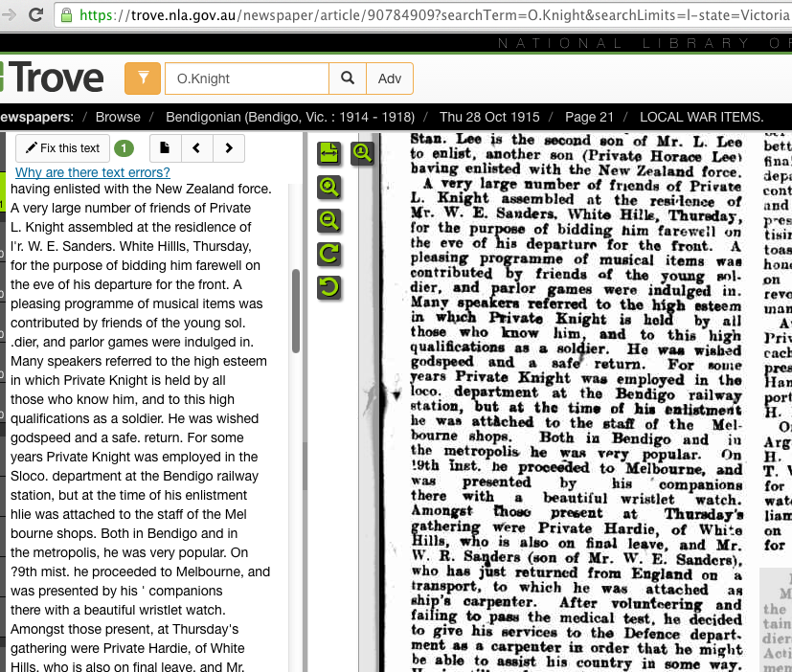Rotate the newspaper image clockwise
Viewport: 792px width, 672px height.
coord(328,254)
